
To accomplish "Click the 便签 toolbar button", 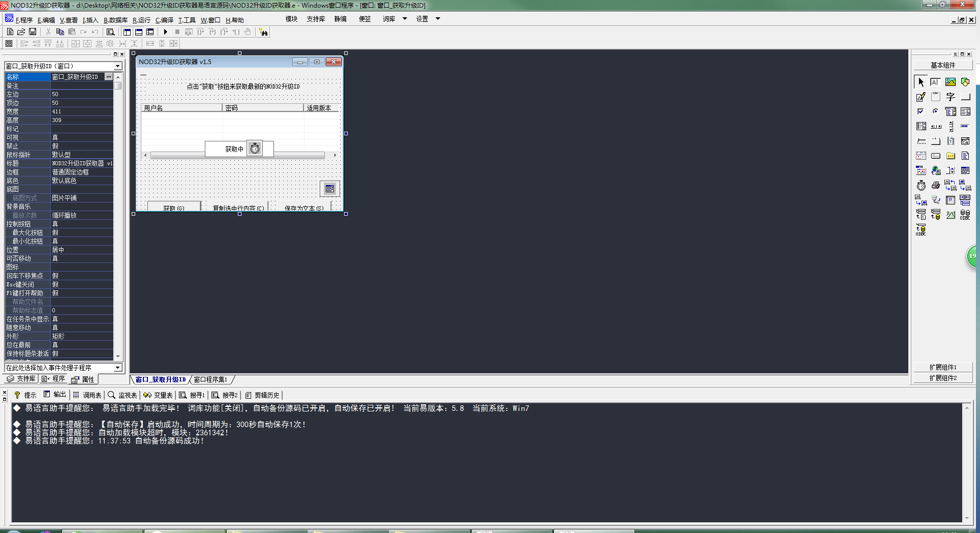I will pyautogui.click(x=364, y=19).
